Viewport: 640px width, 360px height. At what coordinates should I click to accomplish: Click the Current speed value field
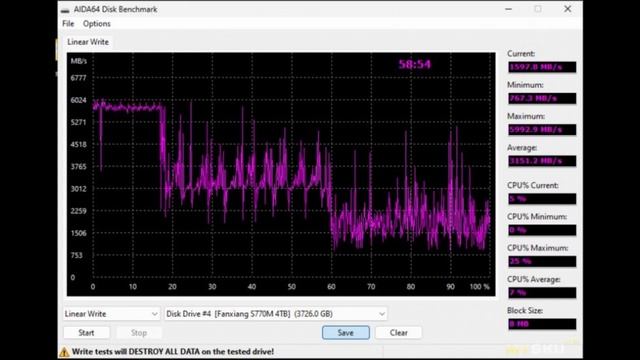pyautogui.click(x=542, y=67)
